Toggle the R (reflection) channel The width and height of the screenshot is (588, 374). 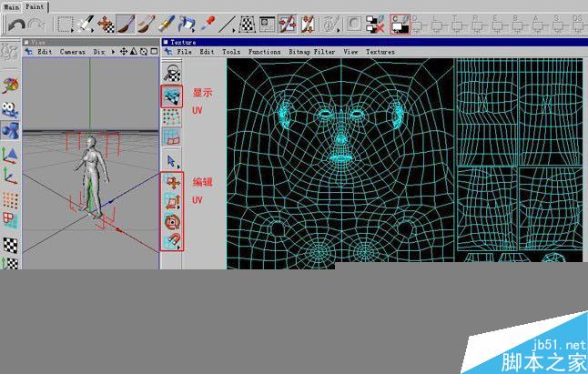pos(479,24)
